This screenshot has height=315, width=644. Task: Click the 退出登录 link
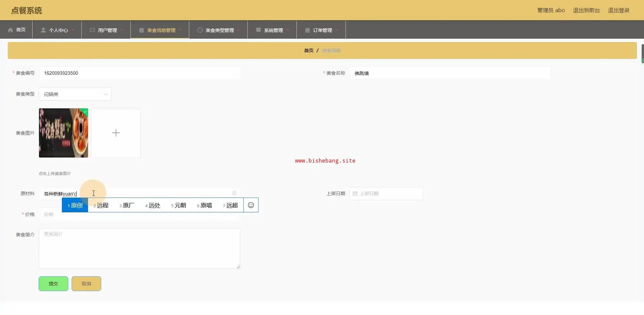click(x=618, y=10)
